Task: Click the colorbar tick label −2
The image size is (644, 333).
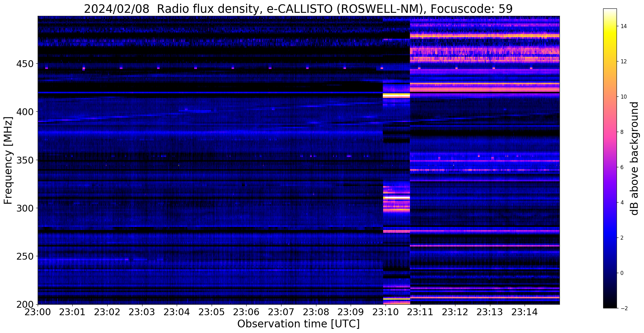Action: [624, 308]
